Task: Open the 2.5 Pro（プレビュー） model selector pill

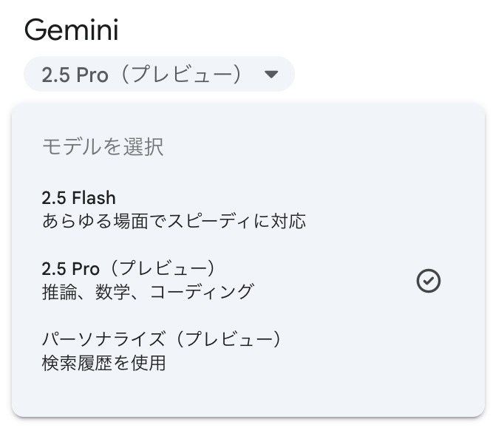Action: (x=159, y=74)
